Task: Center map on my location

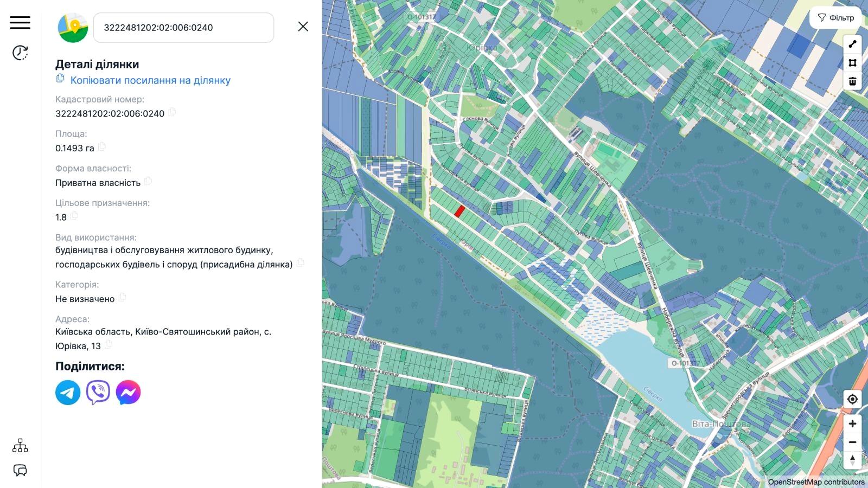Action: tap(852, 399)
